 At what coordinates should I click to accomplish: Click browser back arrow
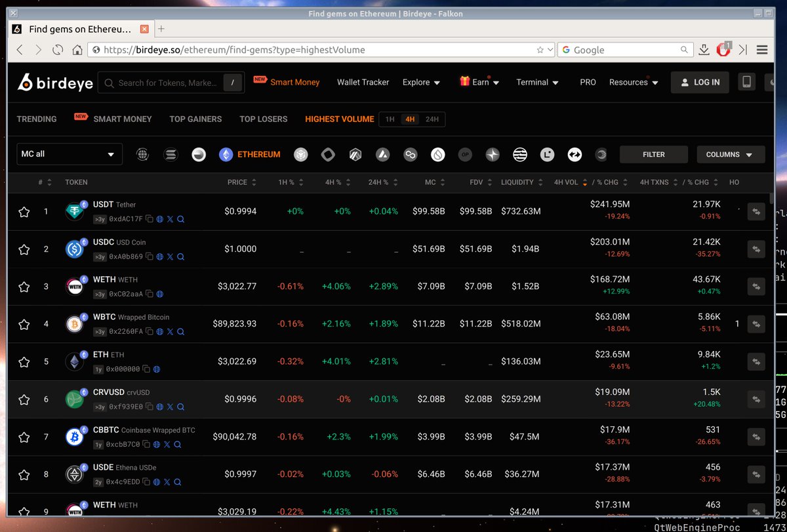(20, 50)
